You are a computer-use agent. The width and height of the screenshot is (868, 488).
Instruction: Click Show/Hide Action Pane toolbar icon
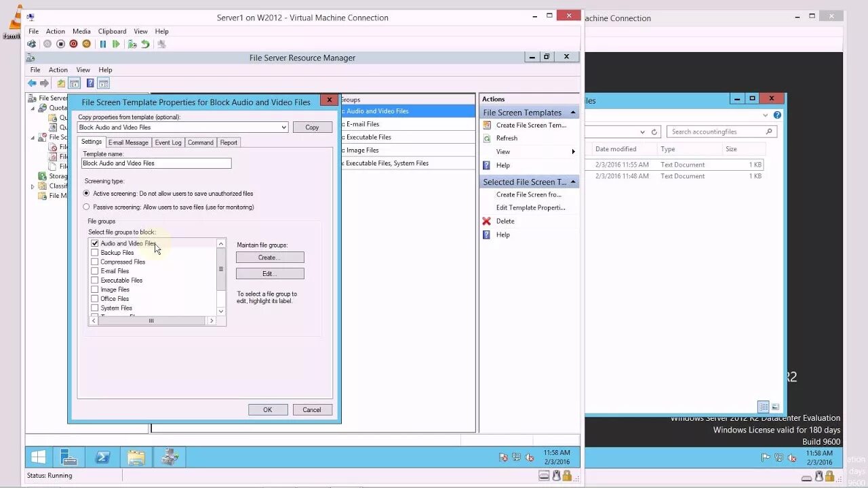(x=103, y=83)
